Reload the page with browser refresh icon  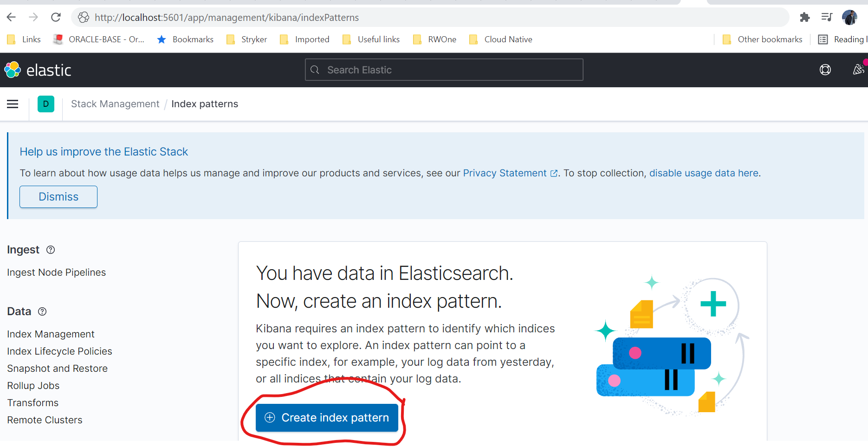coord(56,17)
